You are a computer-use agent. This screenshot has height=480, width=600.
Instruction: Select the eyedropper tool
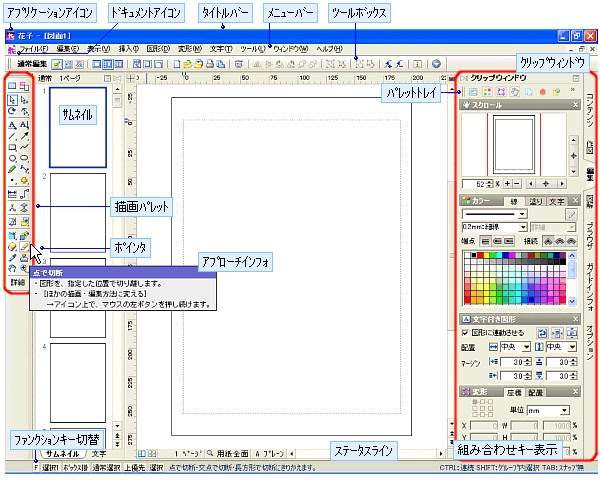(x=12, y=258)
